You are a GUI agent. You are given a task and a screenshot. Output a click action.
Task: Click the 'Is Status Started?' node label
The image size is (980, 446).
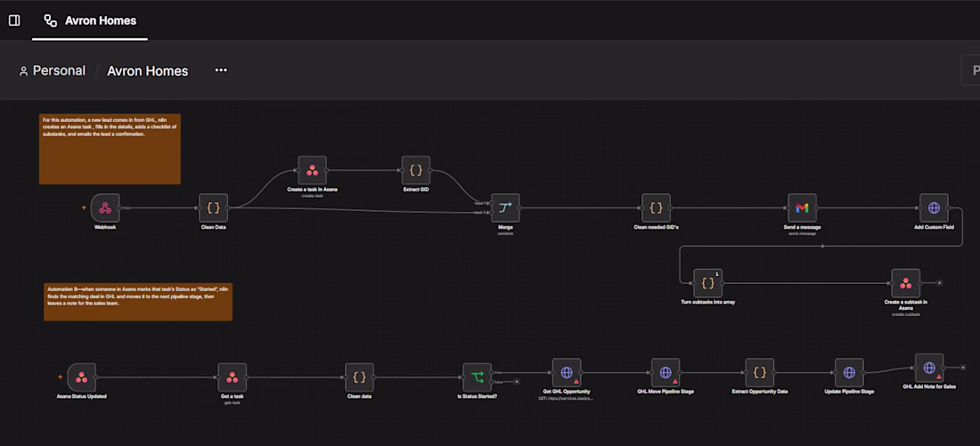[x=477, y=397]
